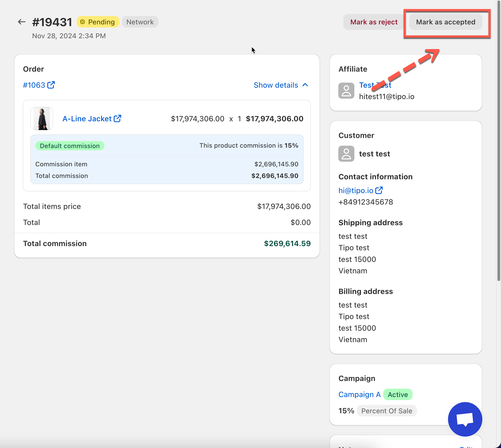Image resolution: width=501 pixels, height=448 pixels.
Task: Click the Pending status badge
Action: [x=98, y=22]
